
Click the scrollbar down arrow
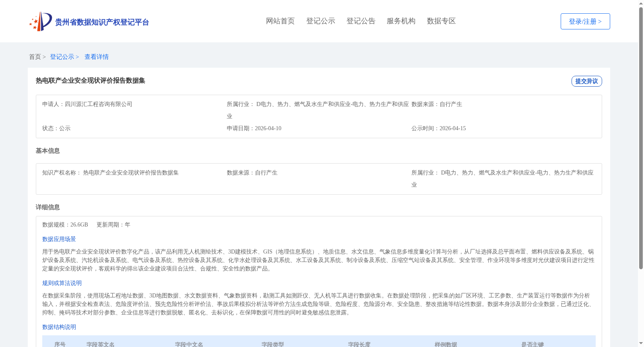(641, 344)
